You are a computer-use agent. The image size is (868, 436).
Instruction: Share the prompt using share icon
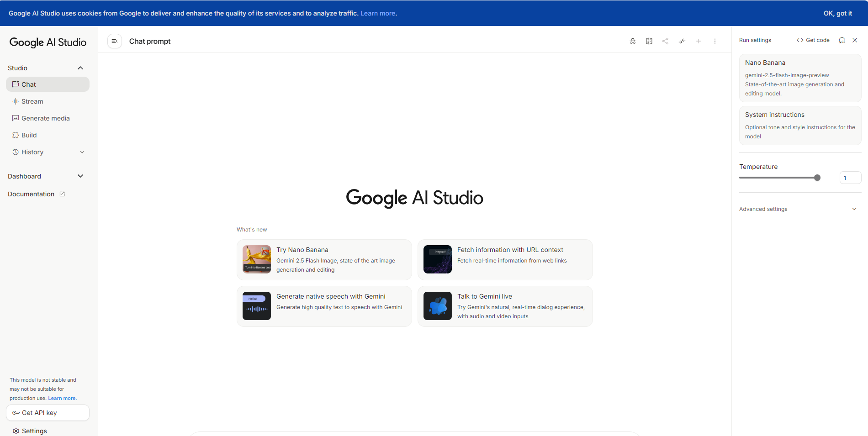[666, 41]
